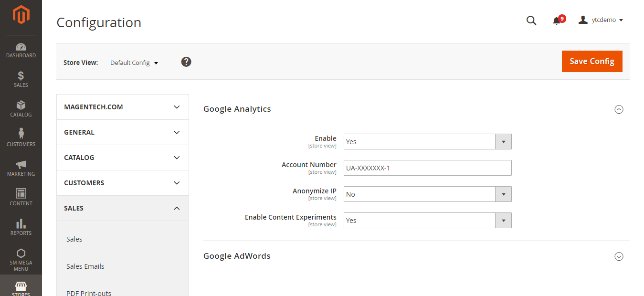
Task: Expand the CUSTOMERS config tab
Action: (x=123, y=183)
